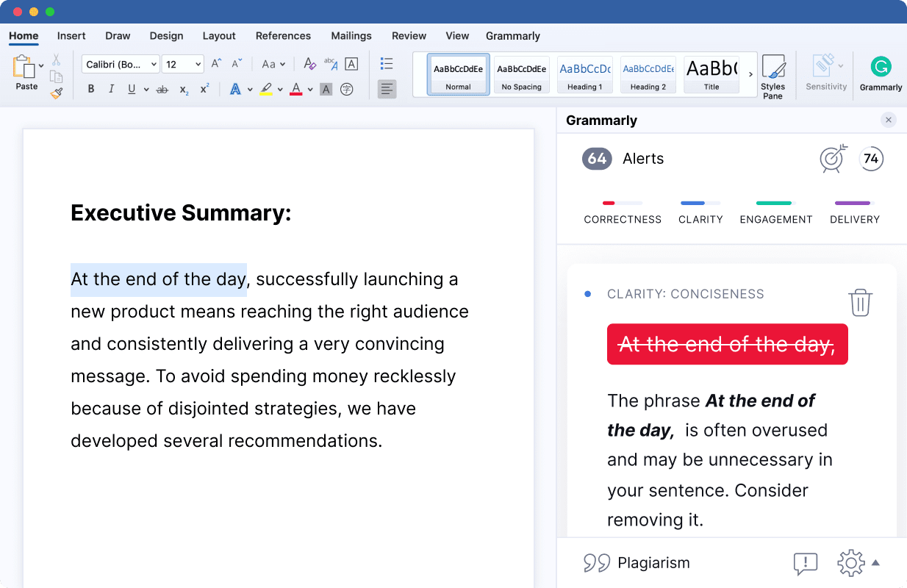Open Grammarly goals target icon
Viewport: 907px width, 588px height.
[833, 158]
